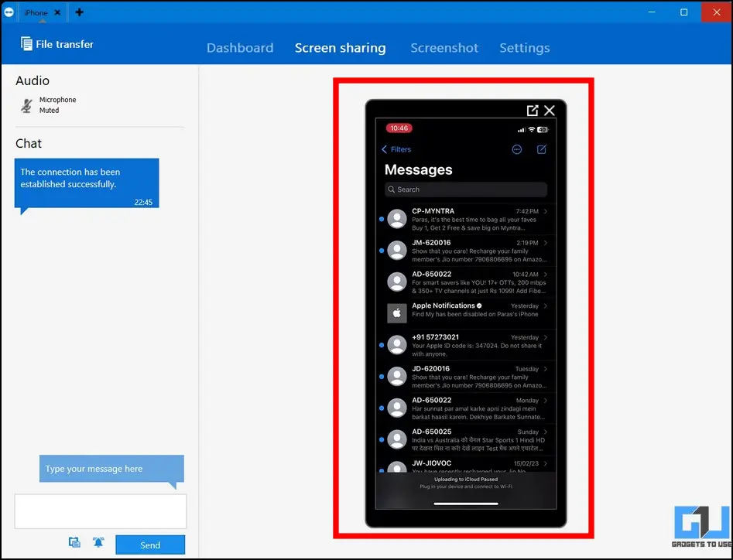Click the Apple Notifications logo avatar
Image resolution: width=733 pixels, height=560 pixels.
click(397, 313)
